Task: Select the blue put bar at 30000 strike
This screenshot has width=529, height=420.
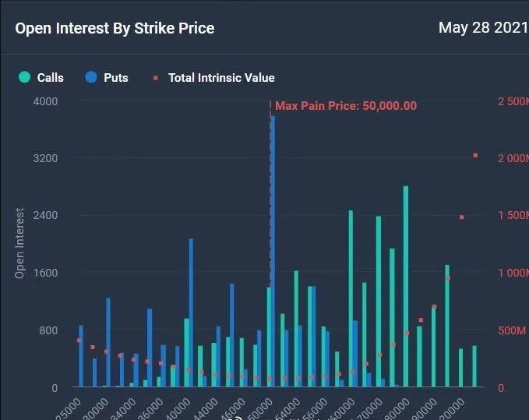Action: coord(108,342)
